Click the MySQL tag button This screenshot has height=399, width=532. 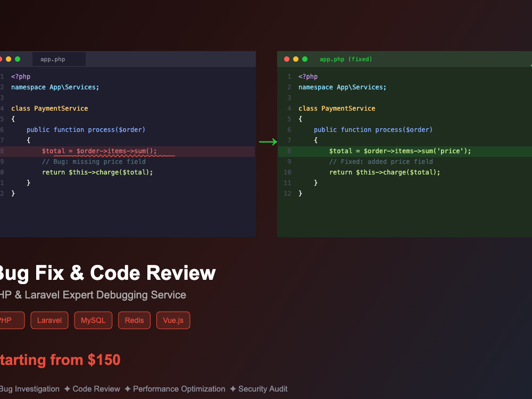(x=93, y=320)
